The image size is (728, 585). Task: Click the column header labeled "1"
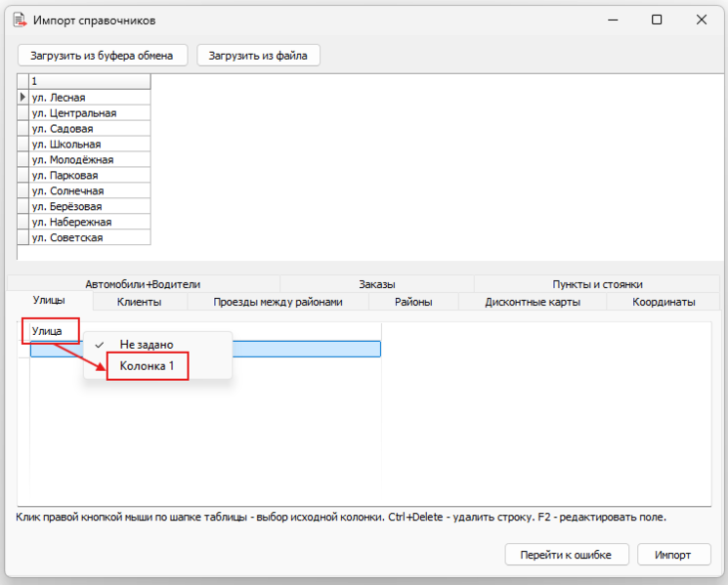[90, 82]
